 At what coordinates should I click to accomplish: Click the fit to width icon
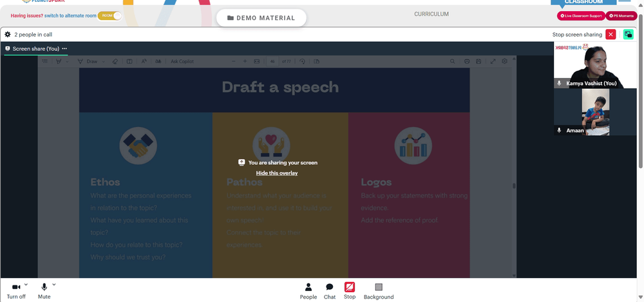[257, 61]
